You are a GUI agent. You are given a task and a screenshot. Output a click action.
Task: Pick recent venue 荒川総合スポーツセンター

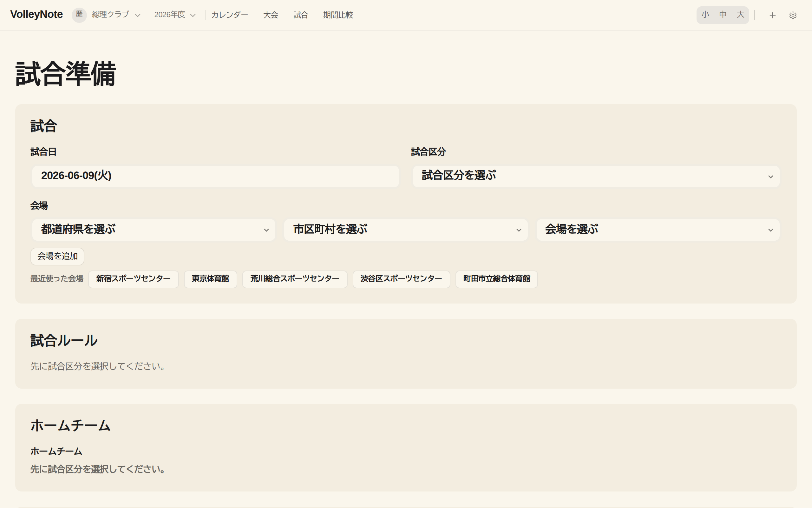(295, 279)
